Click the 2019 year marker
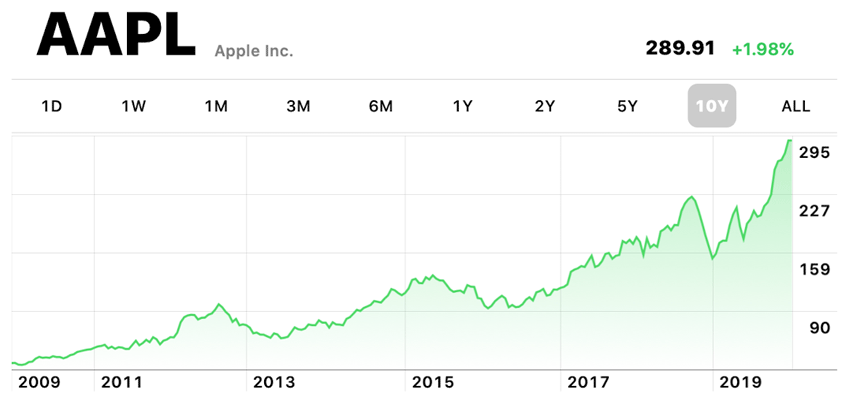842x401 pixels. [740, 383]
